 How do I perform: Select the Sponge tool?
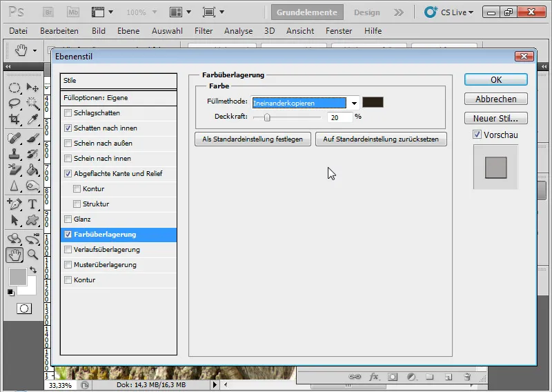[x=32, y=185]
